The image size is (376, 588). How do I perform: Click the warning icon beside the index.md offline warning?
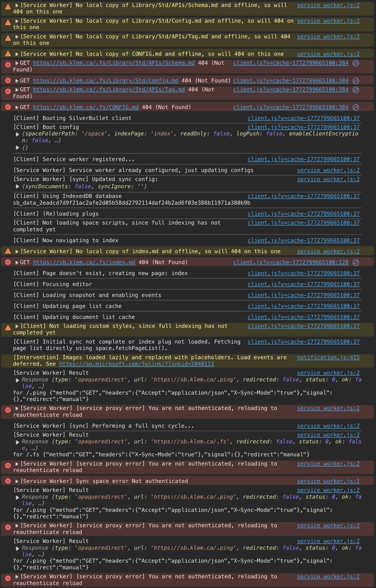click(8, 251)
